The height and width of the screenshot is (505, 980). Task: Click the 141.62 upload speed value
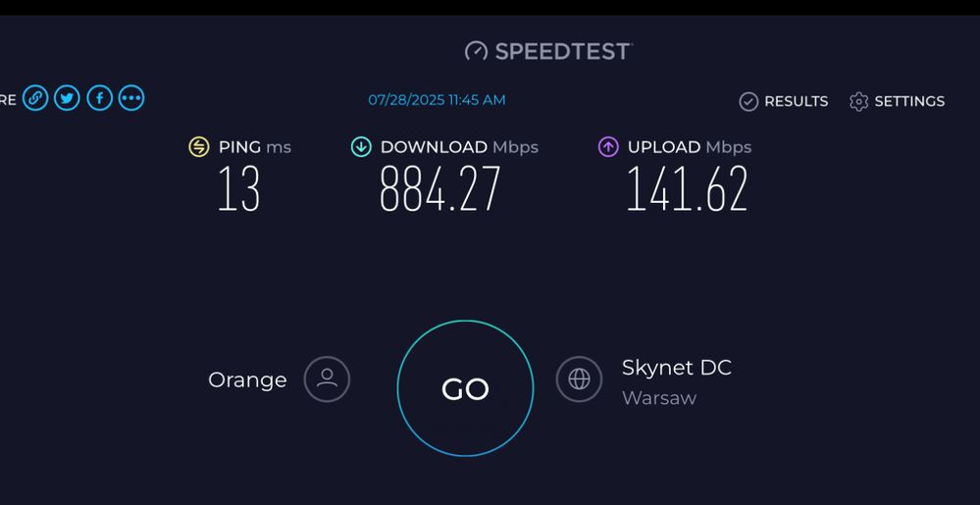(687, 189)
